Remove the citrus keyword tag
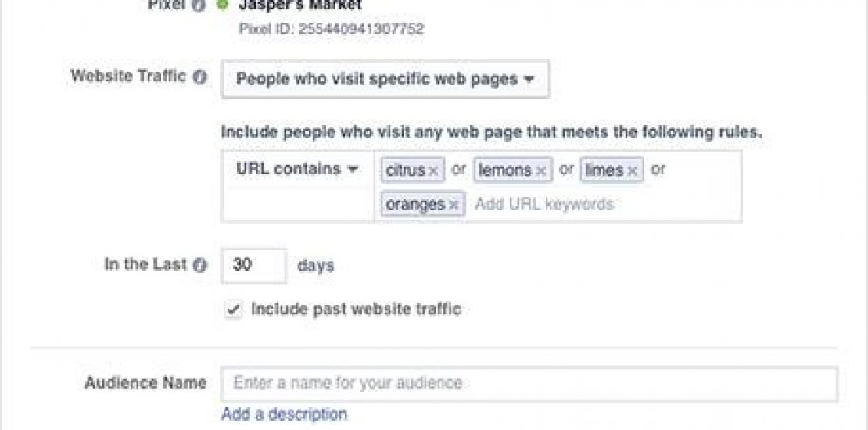This screenshot has width=868, height=430. [x=434, y=170]
